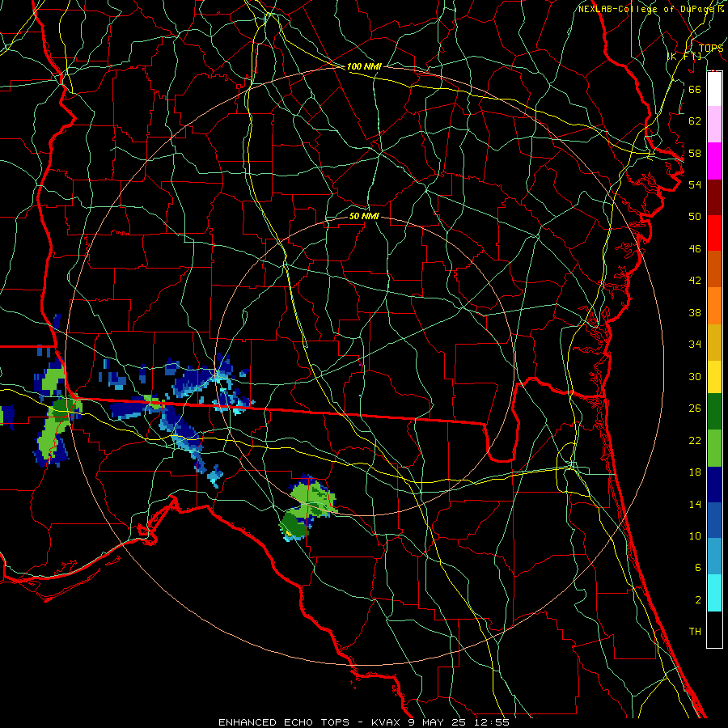Click the navy blue legend swatch
The height and width of the screenshot is (728, 728).
click(714, 485)
